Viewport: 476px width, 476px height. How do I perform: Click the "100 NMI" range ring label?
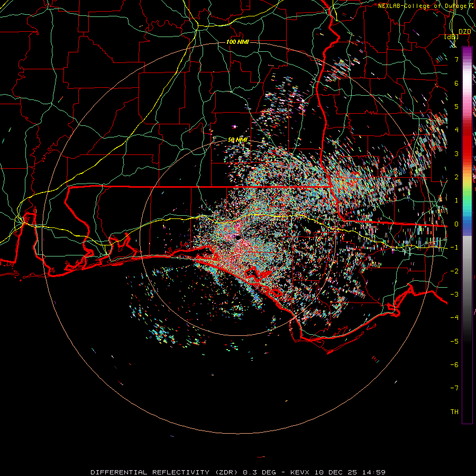(x=237, y=42)
